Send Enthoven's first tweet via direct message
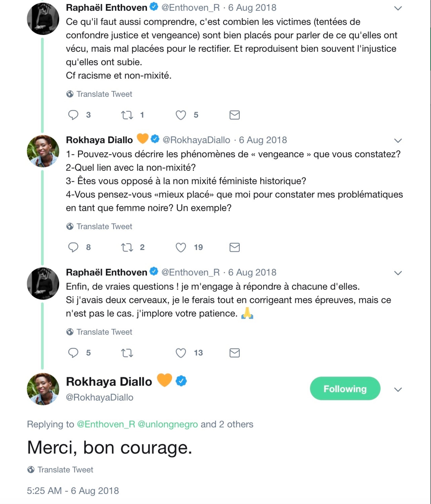The image size is (431, 504). pos(235,115)
